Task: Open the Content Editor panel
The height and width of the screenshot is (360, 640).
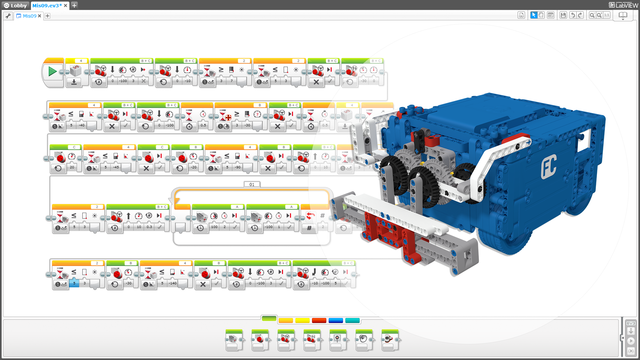Action: 623,16
